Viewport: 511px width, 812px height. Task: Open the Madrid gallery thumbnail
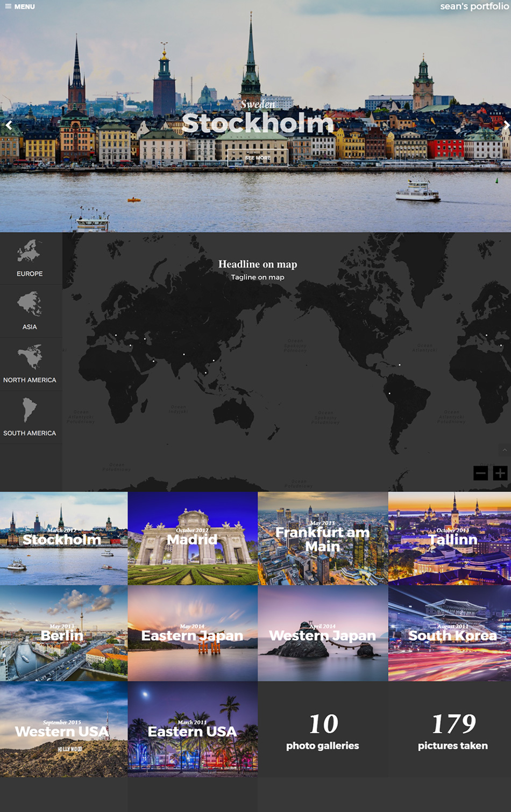point(193,538)
